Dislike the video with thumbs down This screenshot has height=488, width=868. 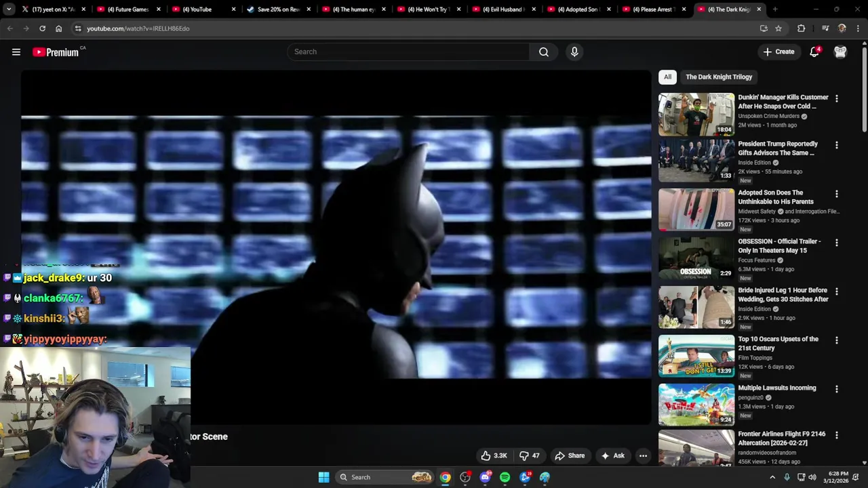[x=529, y=455]
